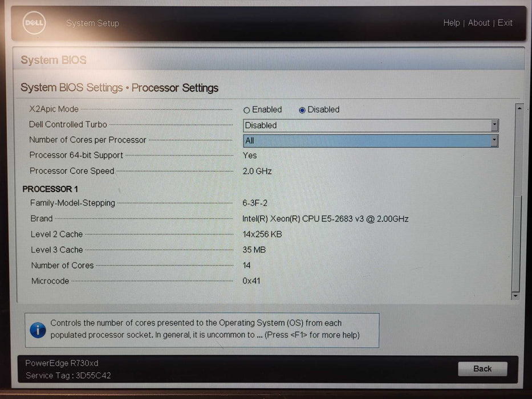Click the 35 MB cache value
The image size is (532, 399).
pos(254,250)
